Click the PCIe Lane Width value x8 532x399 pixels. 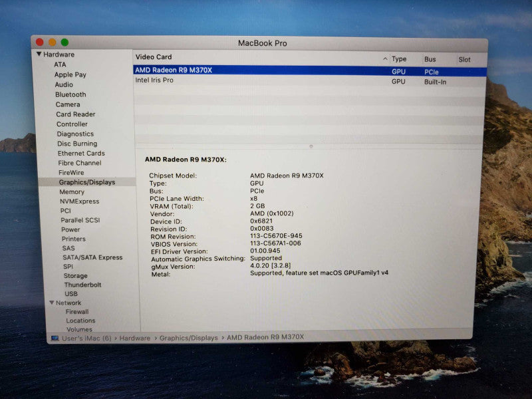coord(254,198)
